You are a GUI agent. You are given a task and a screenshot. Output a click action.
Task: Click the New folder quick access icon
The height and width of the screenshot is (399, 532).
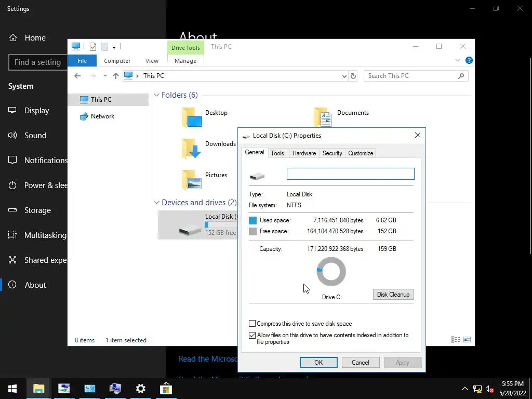tap(104, 46)
